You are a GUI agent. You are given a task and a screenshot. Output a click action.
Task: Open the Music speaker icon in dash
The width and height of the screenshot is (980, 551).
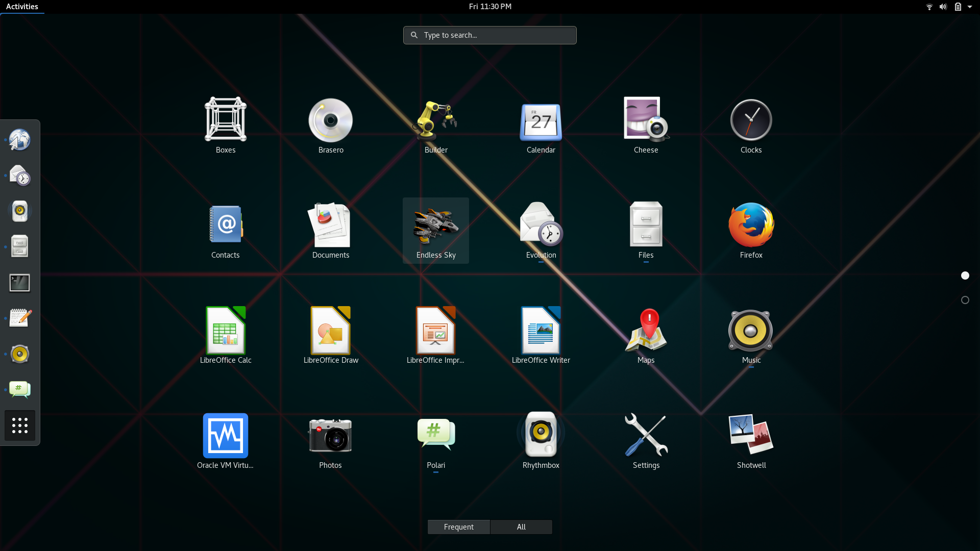[20, 354]
